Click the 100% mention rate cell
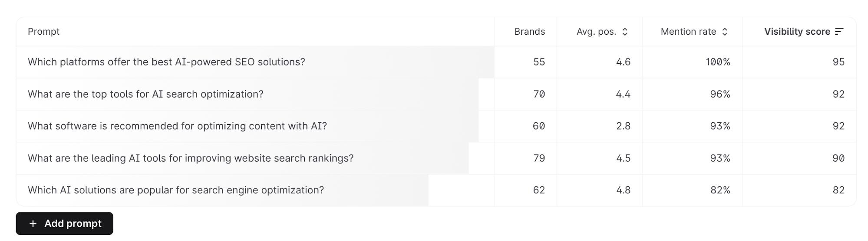This screenshot has height=241, width=868. point(717,62)
